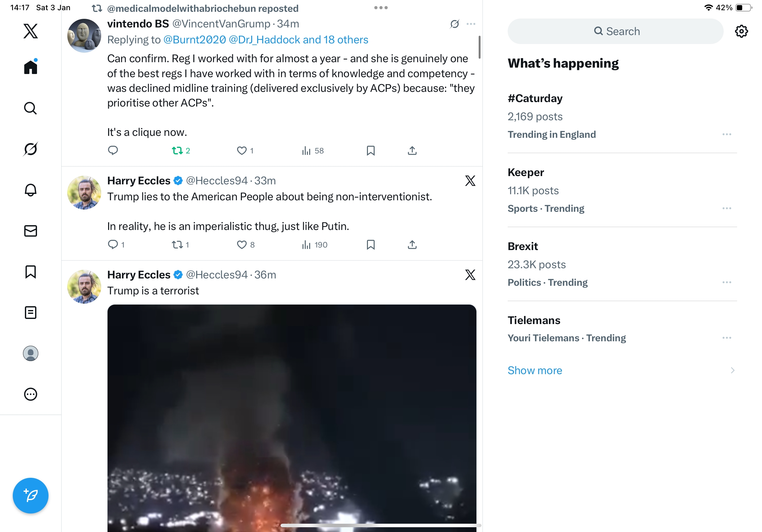Open the search settings gear
The width and height of the screenshot is (762, 532).
pos(741,32)
